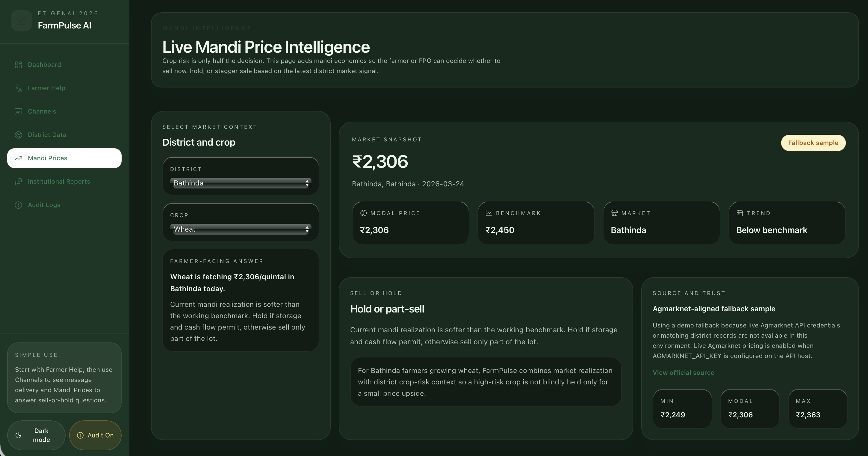Click the District Data globe icon
Screen dimensions: 868x456
pyautogui.click(x=19, y=135)
